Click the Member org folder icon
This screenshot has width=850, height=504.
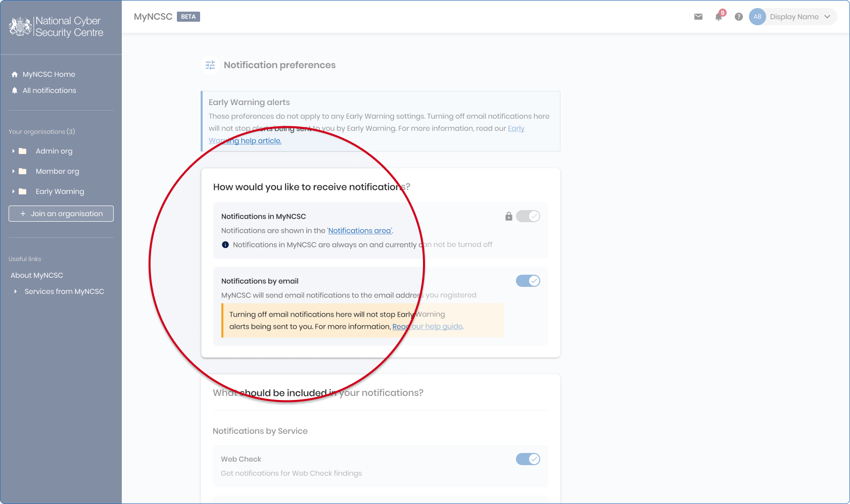(23, 171)
